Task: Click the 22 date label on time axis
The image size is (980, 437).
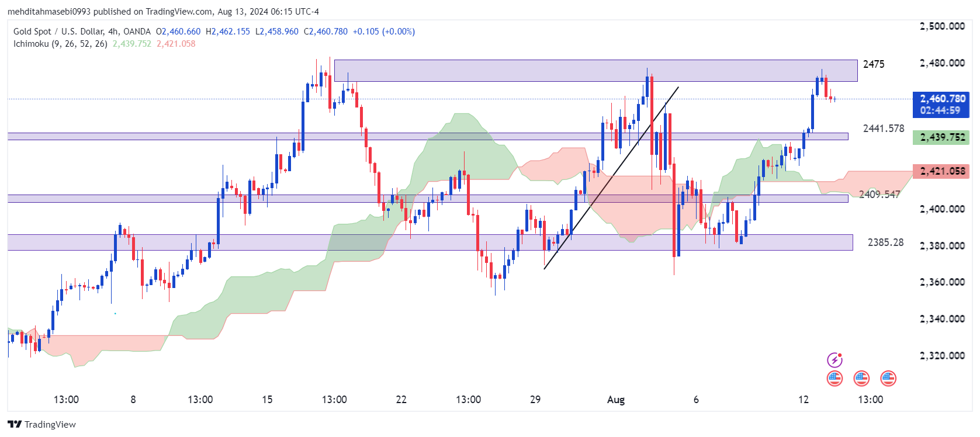Action: [x=401, y=400]
